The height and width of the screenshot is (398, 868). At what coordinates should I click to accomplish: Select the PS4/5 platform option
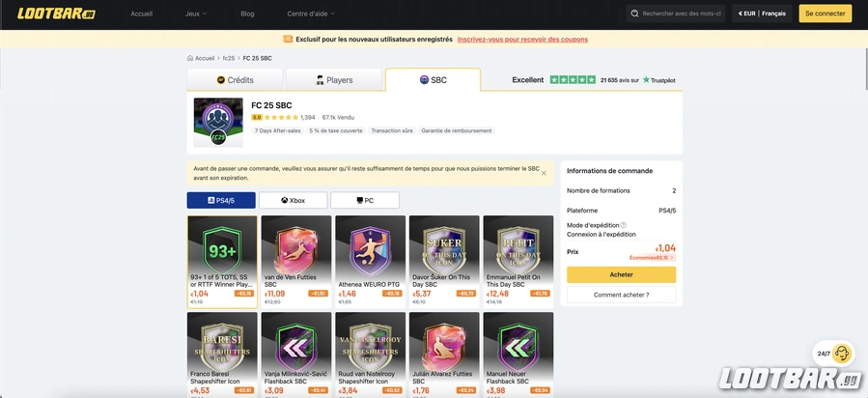(221, 200)
